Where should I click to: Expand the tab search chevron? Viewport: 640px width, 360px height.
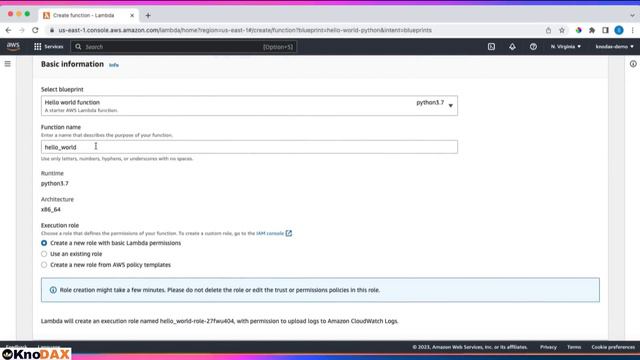(x=632, y=16)
